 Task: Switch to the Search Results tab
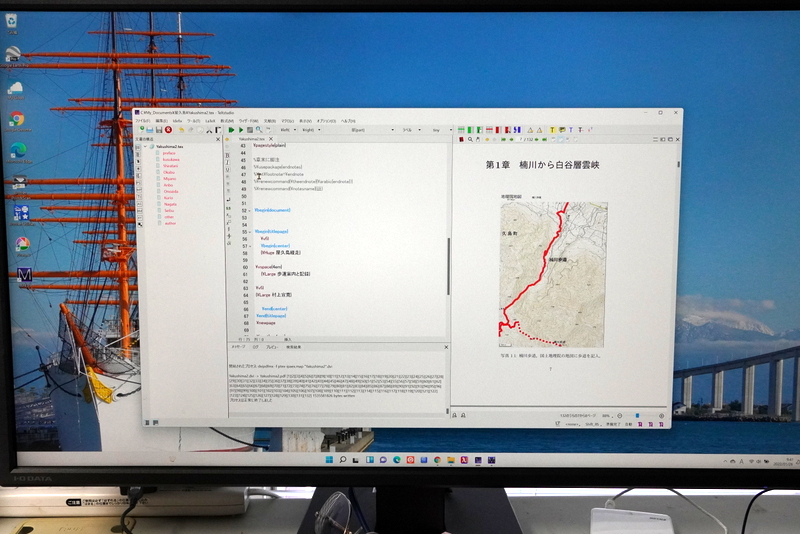pyautogui.click(x=293, y=347)
